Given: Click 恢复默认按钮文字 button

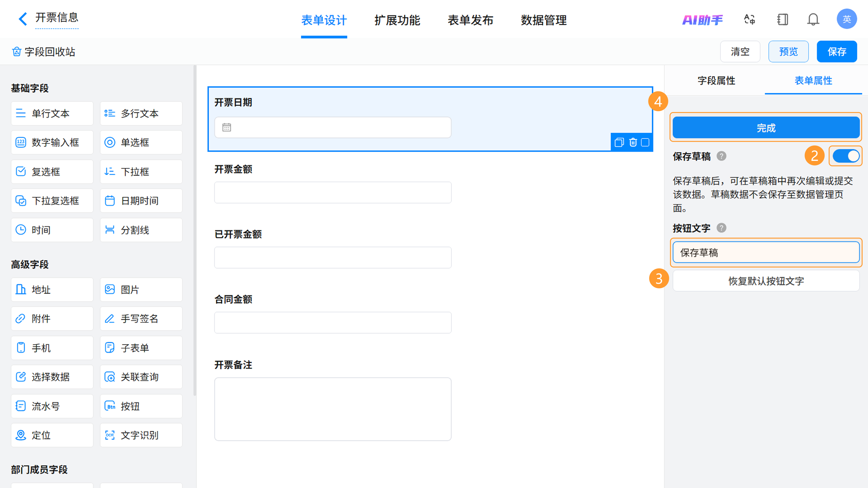Looking at the screenshot, I should 766,281.
